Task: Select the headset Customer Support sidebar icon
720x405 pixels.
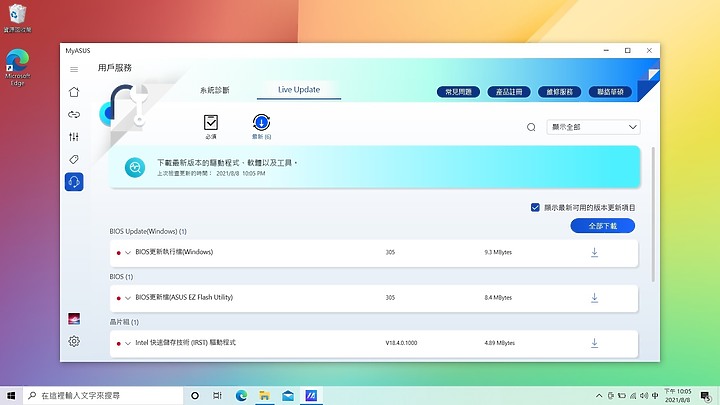Action: click(x=74, y=182)
